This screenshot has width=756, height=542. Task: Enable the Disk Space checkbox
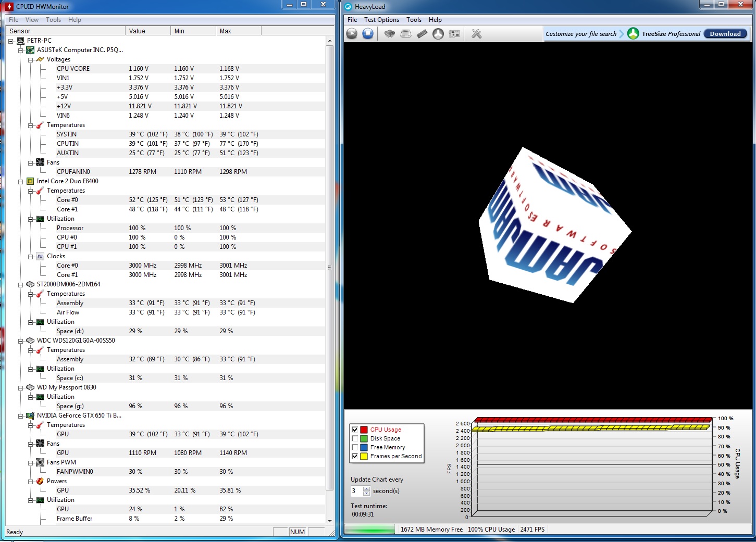[355, 438]
